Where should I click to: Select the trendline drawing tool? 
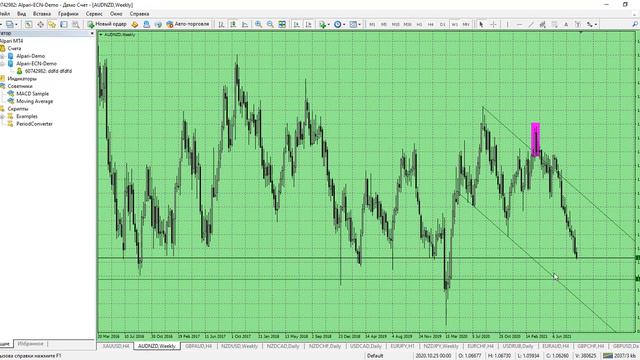pyautogui.click(x=531, y=24)
